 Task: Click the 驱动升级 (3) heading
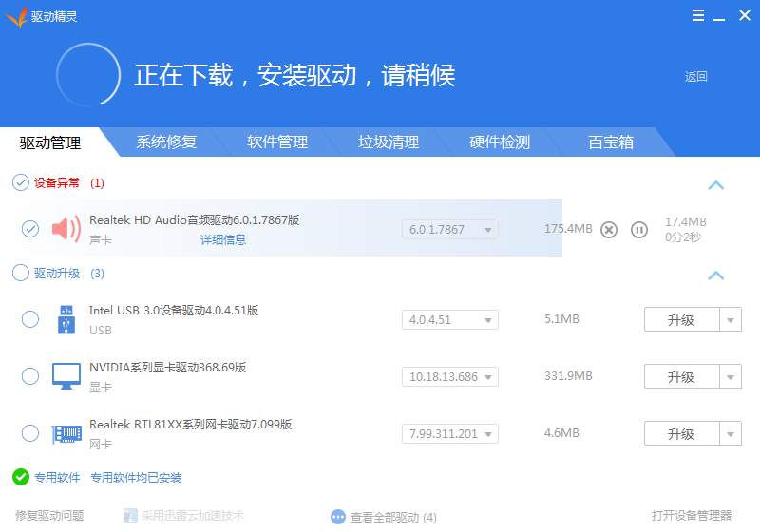(x=68, y=274)
